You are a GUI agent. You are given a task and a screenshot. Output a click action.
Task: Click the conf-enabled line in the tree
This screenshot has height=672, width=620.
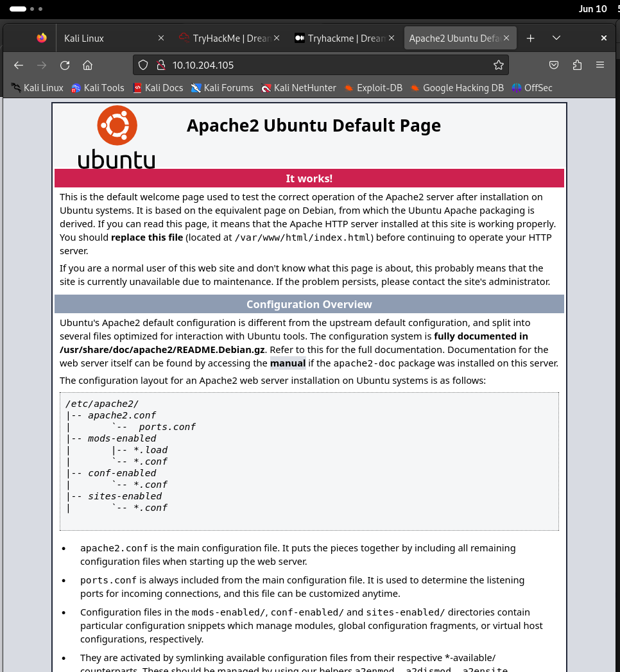tap(122, 473)
